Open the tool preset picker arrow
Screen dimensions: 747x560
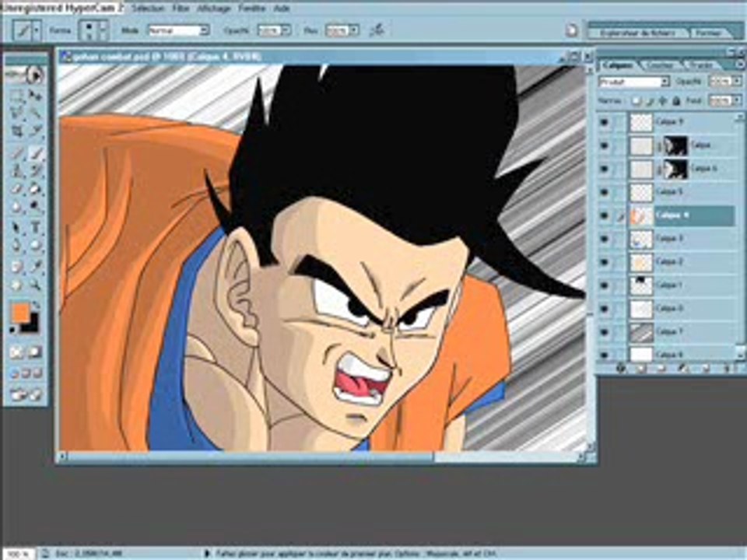(x=37, y=30)
